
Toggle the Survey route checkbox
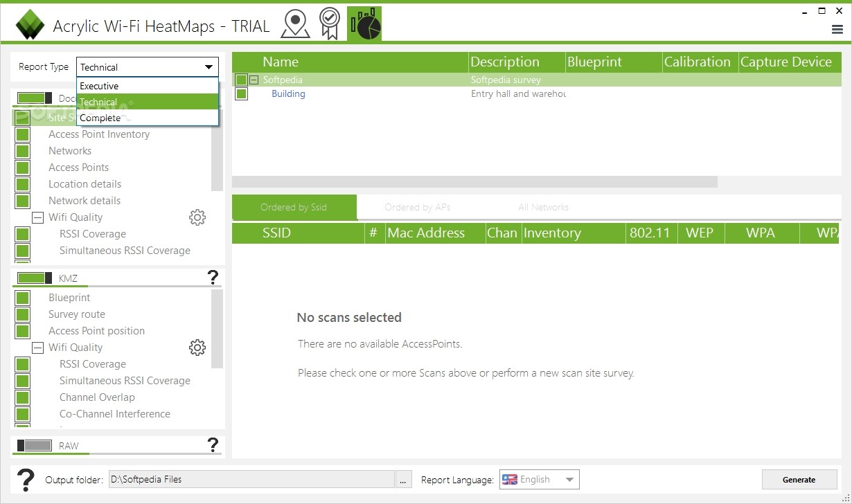(x=22, y=314)
